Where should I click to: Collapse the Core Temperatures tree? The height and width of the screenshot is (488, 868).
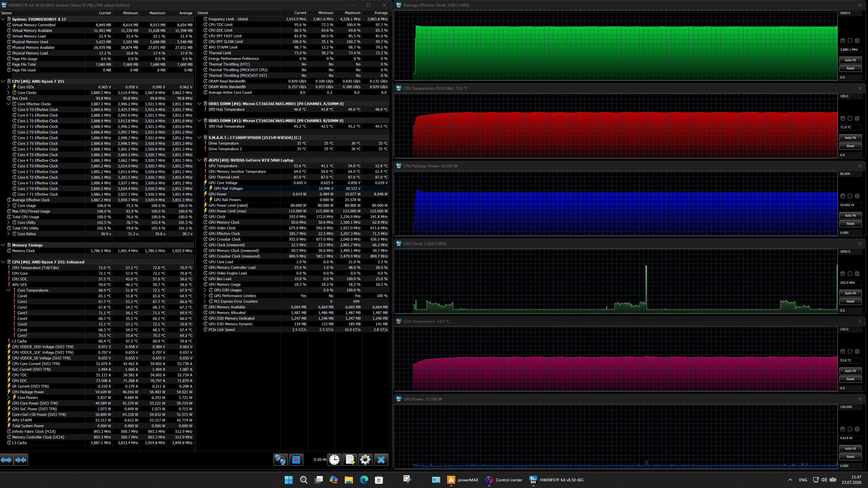click(x=9, y=290)
